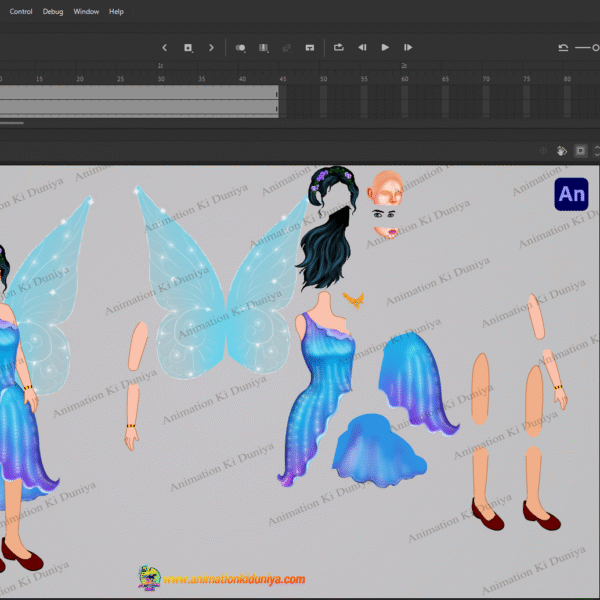Click frame 45 on the timeline ruler
The height and width of the screenshot is (600, 600).
[283, 79]
